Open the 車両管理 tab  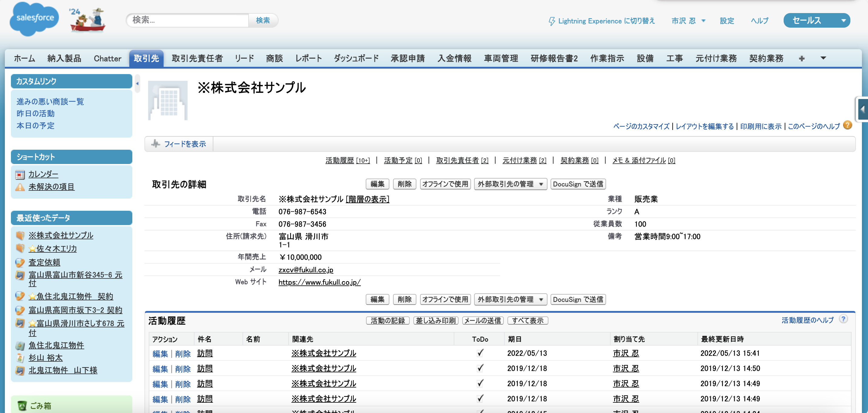[x=501, y=58]
